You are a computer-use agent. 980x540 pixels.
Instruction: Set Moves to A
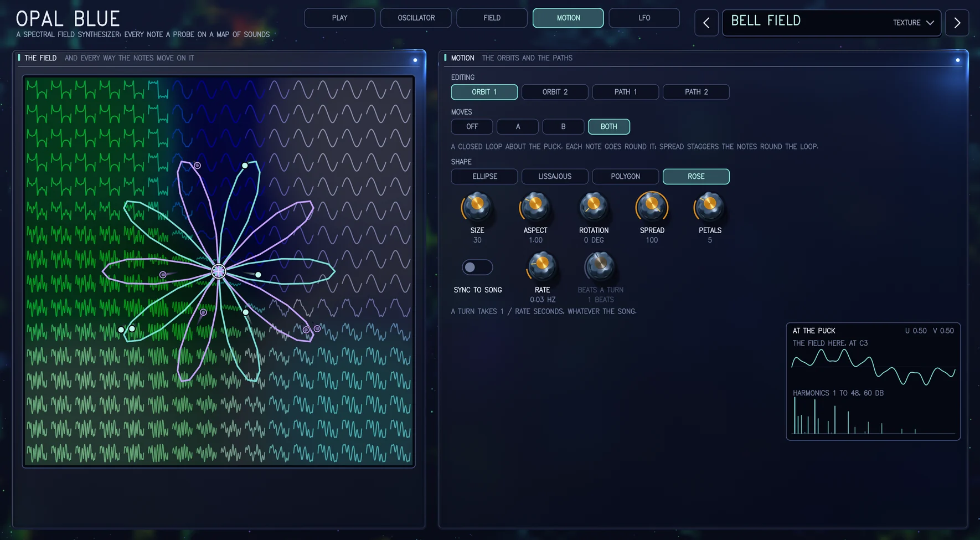(518, 127)
